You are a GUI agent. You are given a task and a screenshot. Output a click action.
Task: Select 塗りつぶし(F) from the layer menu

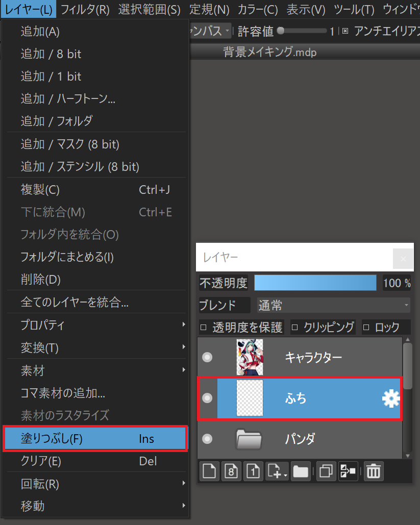[95, 439]
